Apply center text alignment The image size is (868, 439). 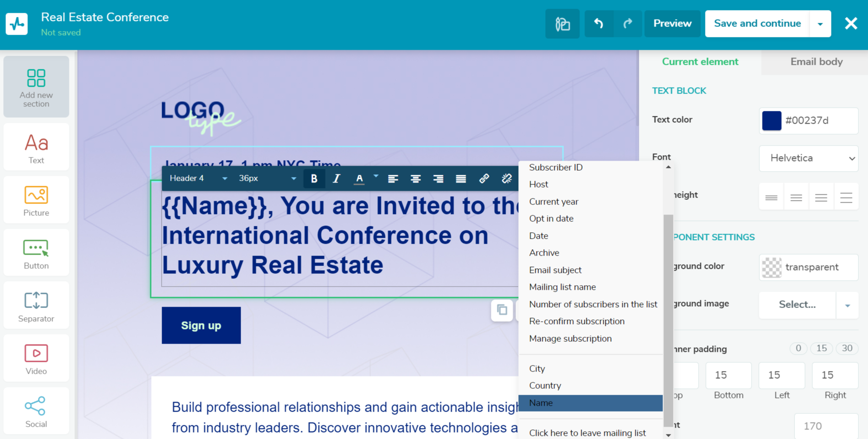pos(416,178)
